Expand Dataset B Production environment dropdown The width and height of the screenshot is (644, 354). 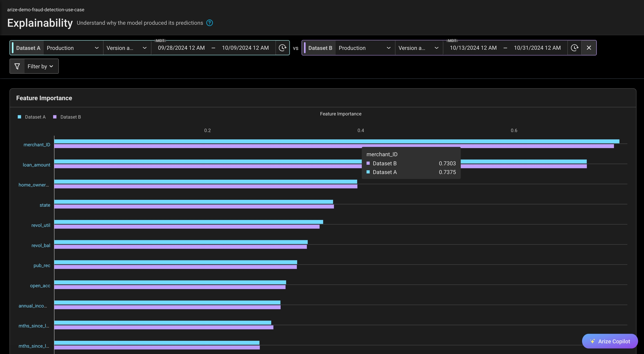[x=364, y=48]
